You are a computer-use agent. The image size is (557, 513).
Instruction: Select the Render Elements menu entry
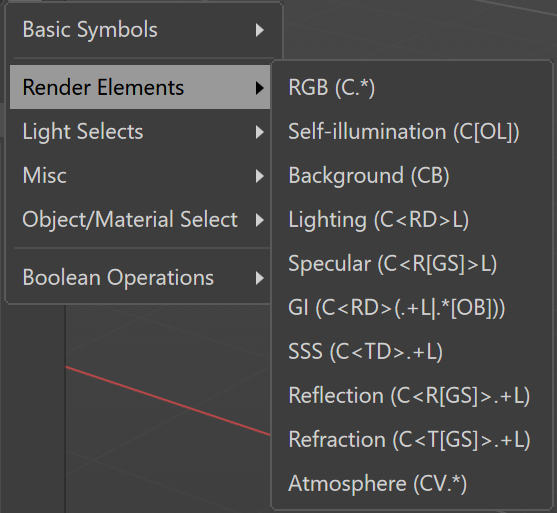click(x=140, y=87)
